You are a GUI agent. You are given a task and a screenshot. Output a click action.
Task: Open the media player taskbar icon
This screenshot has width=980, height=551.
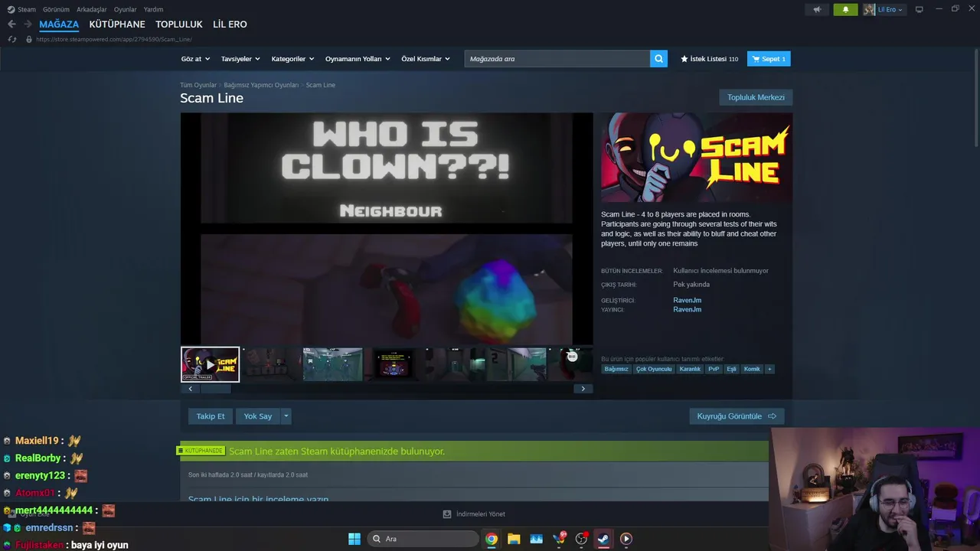pyautogui.click(x=626, y=539)
